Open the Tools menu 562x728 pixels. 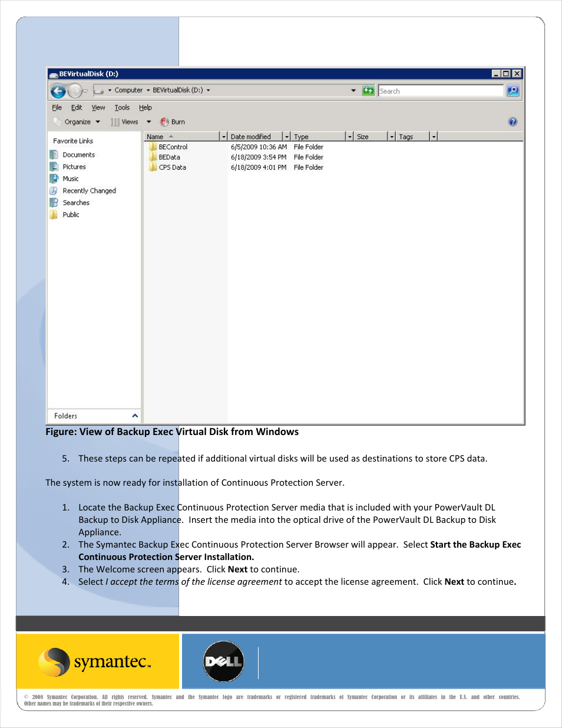(x=122, y=107)
